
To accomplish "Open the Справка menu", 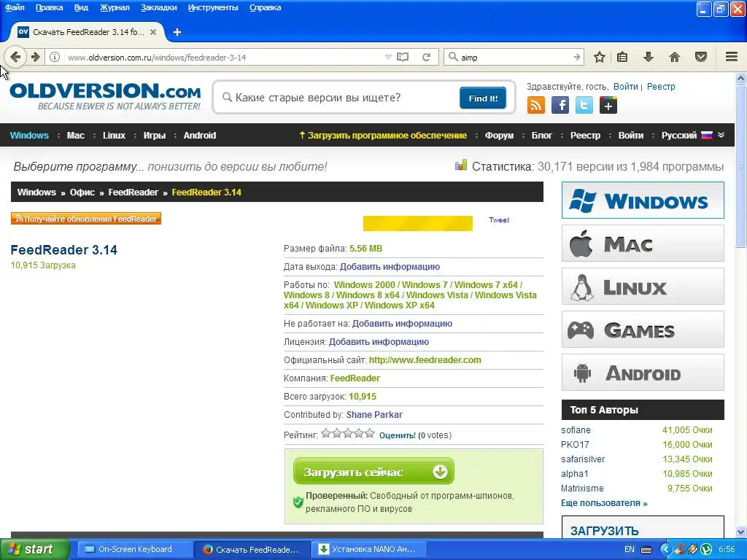I will (265, 7).
